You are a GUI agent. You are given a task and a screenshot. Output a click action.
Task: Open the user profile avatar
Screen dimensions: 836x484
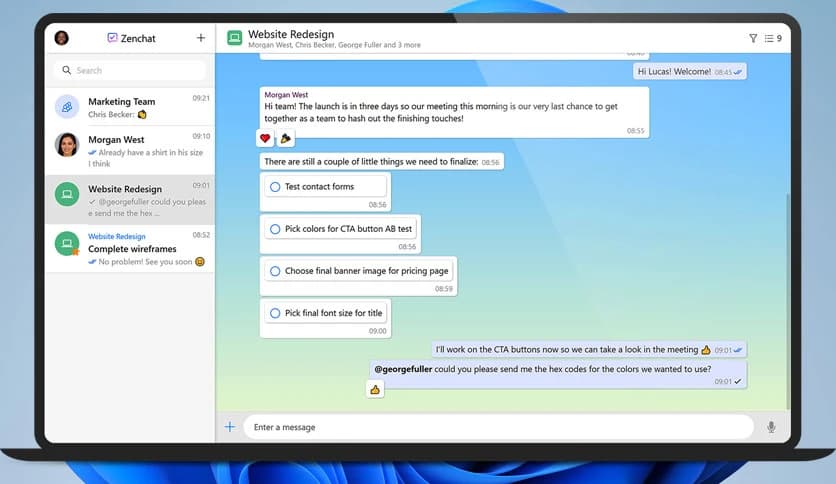click(61, 38)
